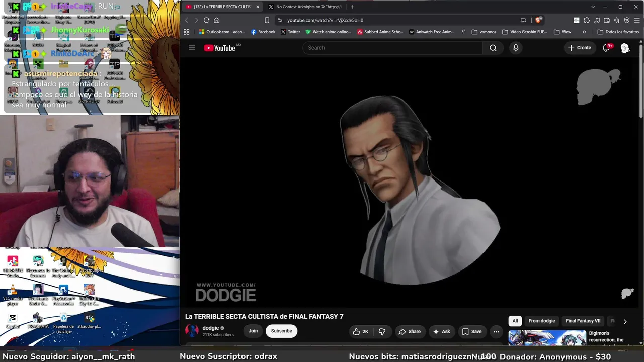Start voice search with the microphone

515,48
